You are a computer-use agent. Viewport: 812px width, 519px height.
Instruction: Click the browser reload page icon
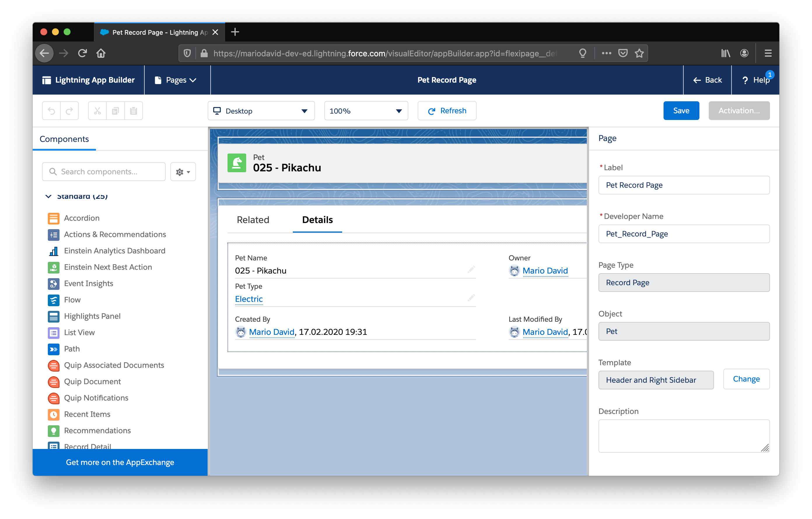coord(82,53)
